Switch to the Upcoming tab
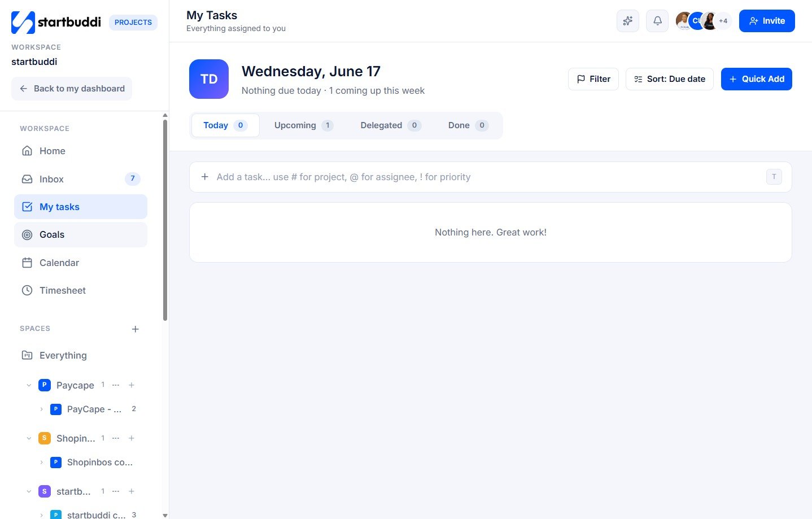The image size is (812, 519). click(x=304, y=125)
